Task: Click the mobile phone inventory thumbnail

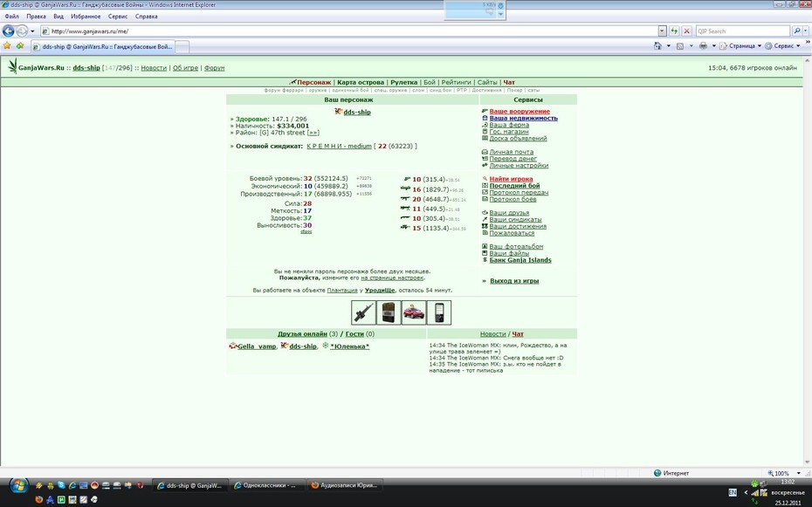Action: [x=438, y=312]
